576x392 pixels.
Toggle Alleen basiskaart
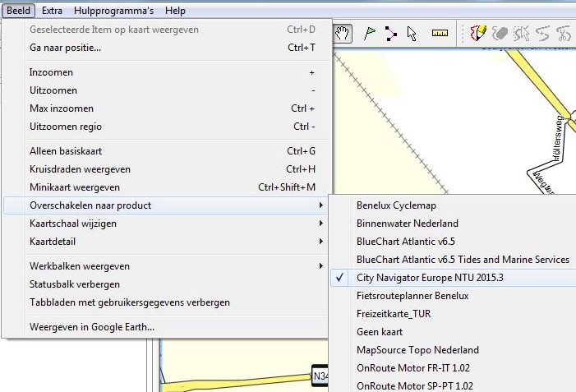click(x=165, y=151)
